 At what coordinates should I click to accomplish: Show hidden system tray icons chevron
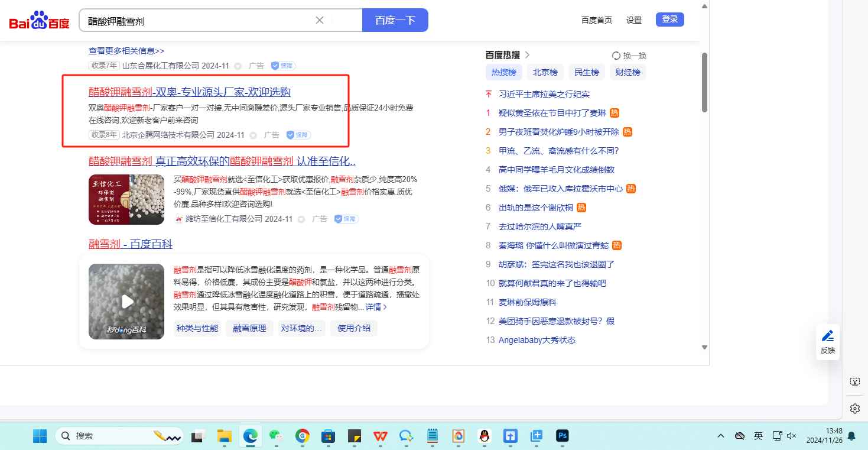(x=721, y=436)
